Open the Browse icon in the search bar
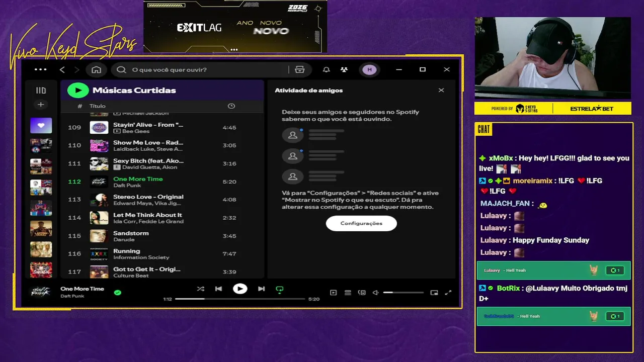 [x=300, y=70]
